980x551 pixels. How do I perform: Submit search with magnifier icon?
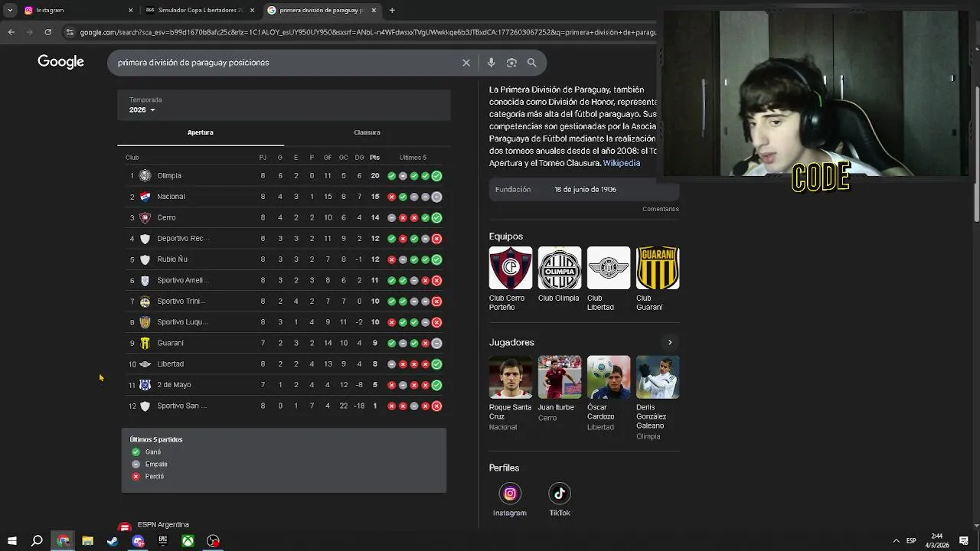coord(531,63)
